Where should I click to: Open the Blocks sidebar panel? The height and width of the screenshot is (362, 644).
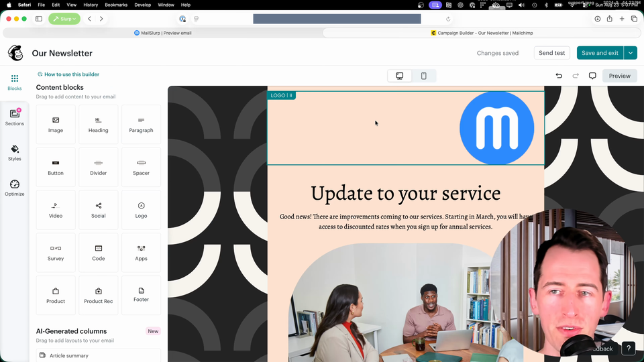(14, 82)
